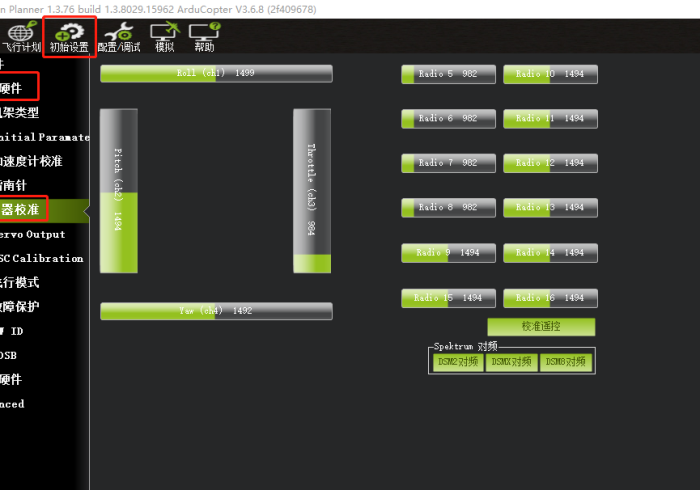The height and width of the screenshot is (490, 700).
Task: Click the Roll (ch1) horizontal bar
Action: [216, 74]
